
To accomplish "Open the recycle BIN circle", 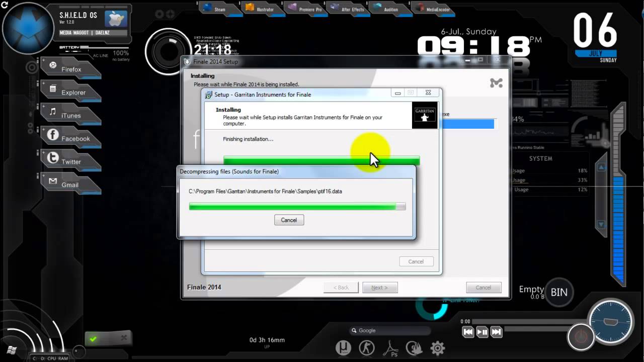I will coord(558,292).
